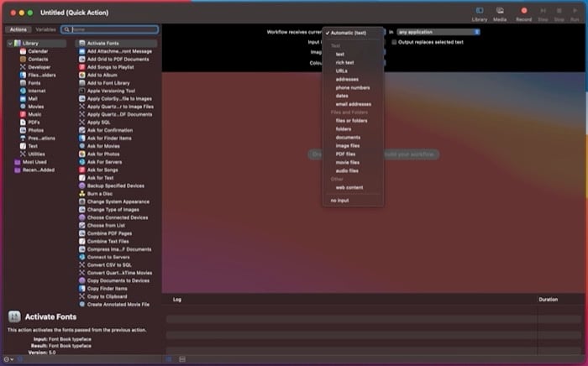Switch to the Actions tab
Image resolution: width=588 pixels, height=366 pixels.
[18, 29]
